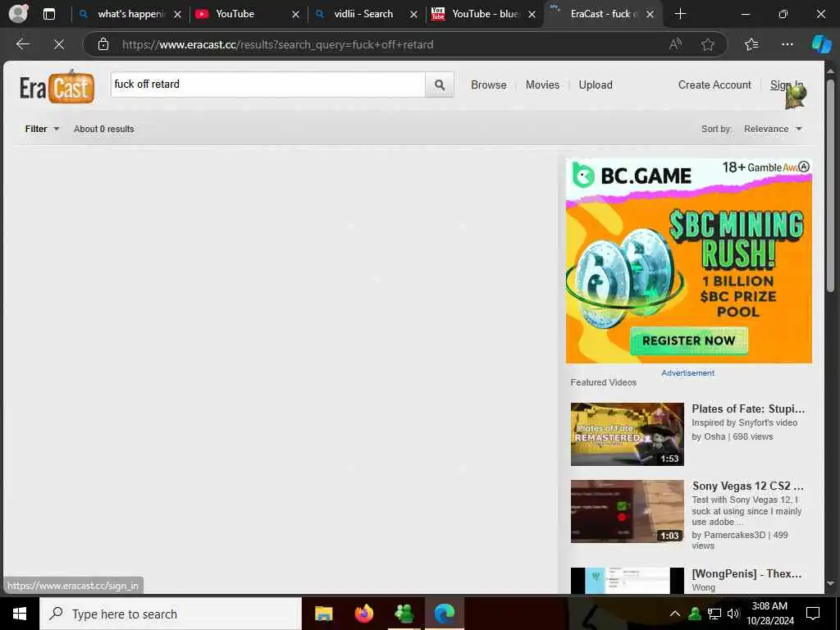840x630 pixels.
Task: Click the WongPenis video thumbnail
Action: coord(628,581)
